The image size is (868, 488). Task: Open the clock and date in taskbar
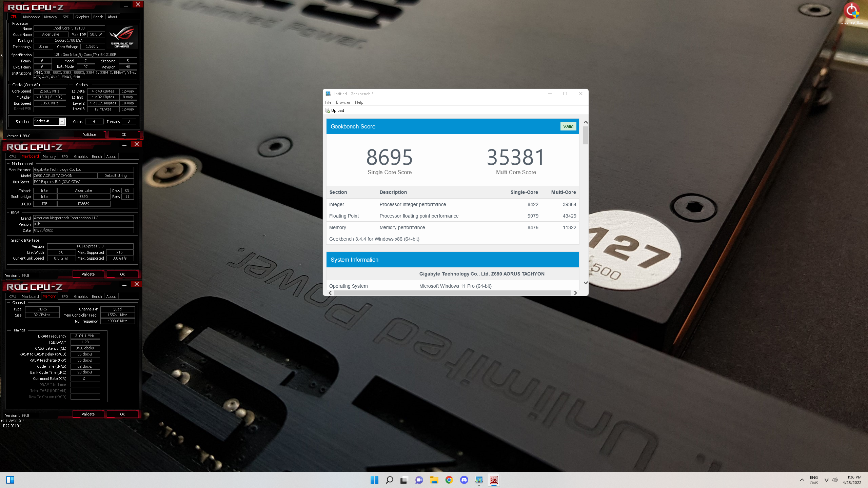852,480
